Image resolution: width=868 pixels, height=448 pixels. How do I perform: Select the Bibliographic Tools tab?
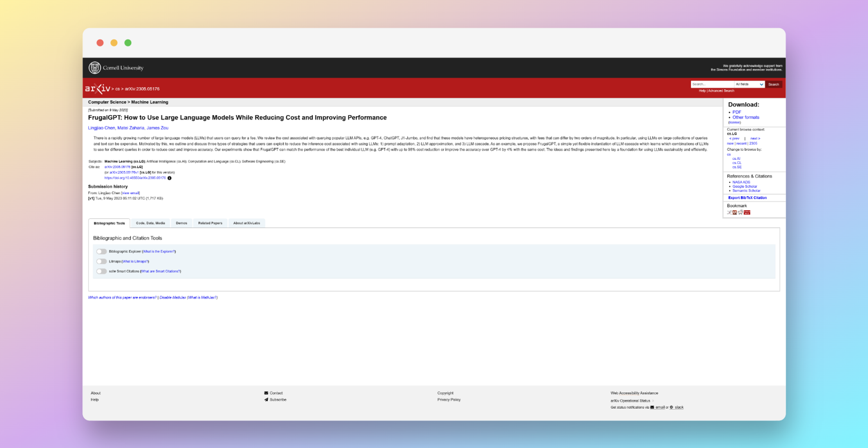[109, 223]
